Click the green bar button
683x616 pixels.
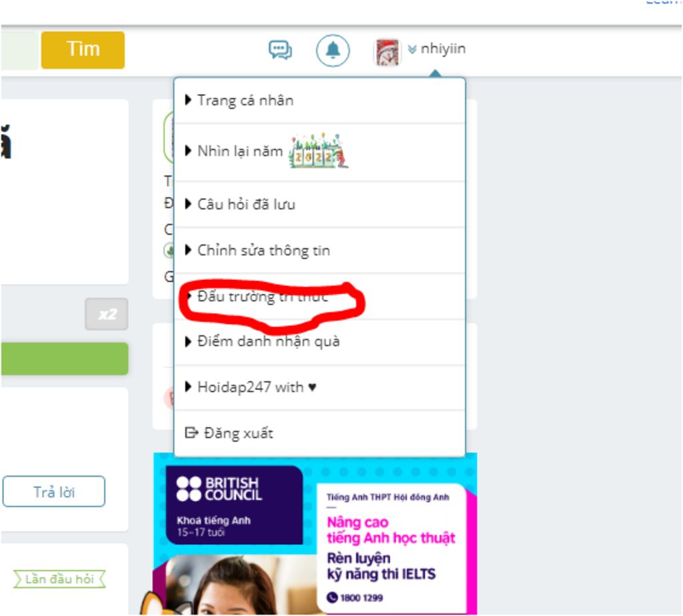pyautogui.click(x=65, y=359)
